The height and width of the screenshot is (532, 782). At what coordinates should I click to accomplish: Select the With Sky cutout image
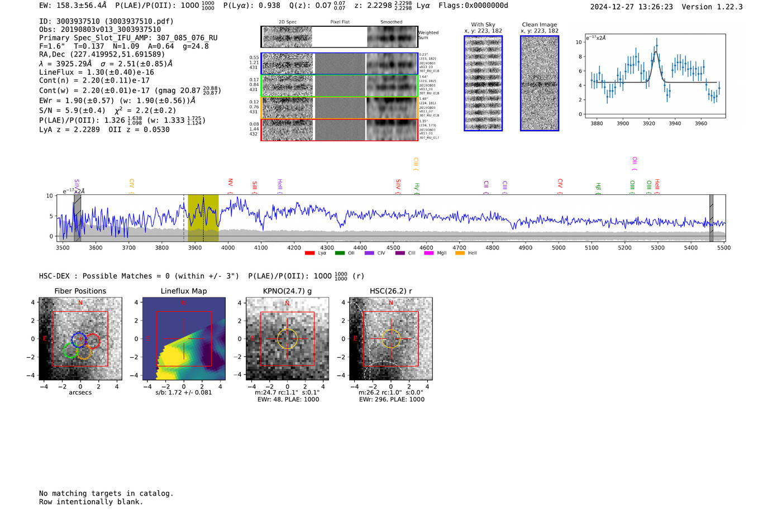(483, 83)
